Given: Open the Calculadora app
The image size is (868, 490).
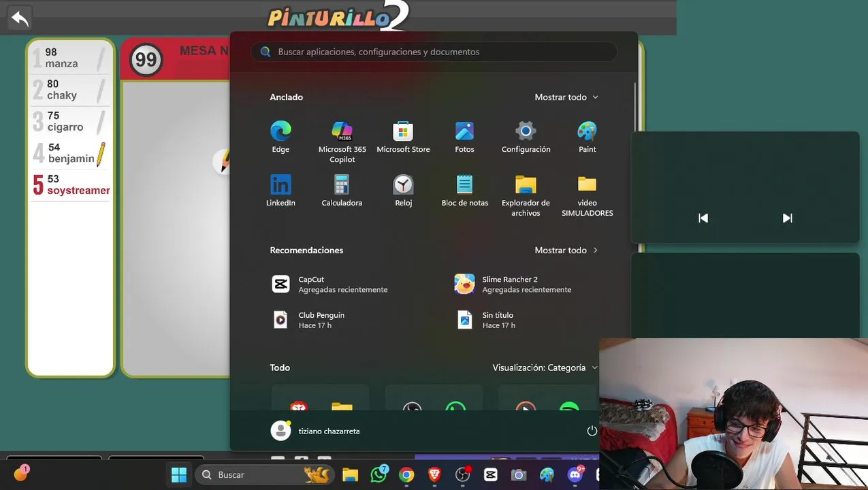Looking at the screenshot, I should coord(342,191).
